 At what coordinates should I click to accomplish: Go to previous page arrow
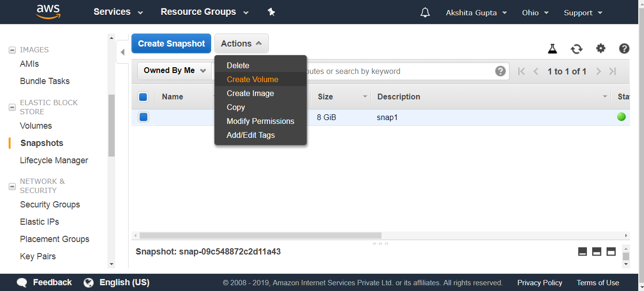(x=536, y=72)
